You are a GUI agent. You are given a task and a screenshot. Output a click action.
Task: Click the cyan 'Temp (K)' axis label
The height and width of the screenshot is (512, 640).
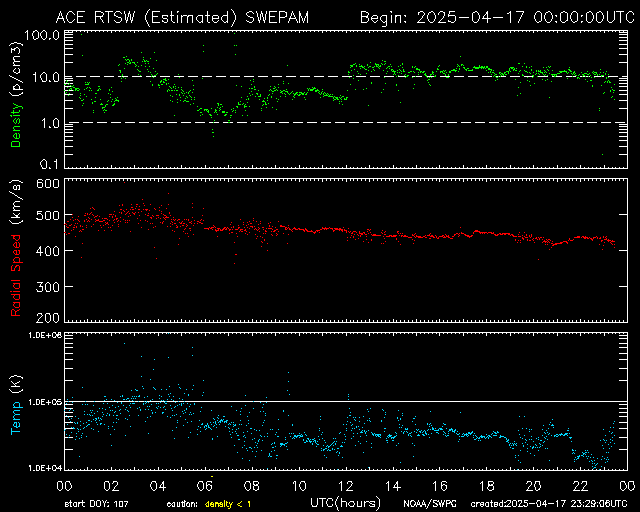pyautogui.click(x=16, y=405)
